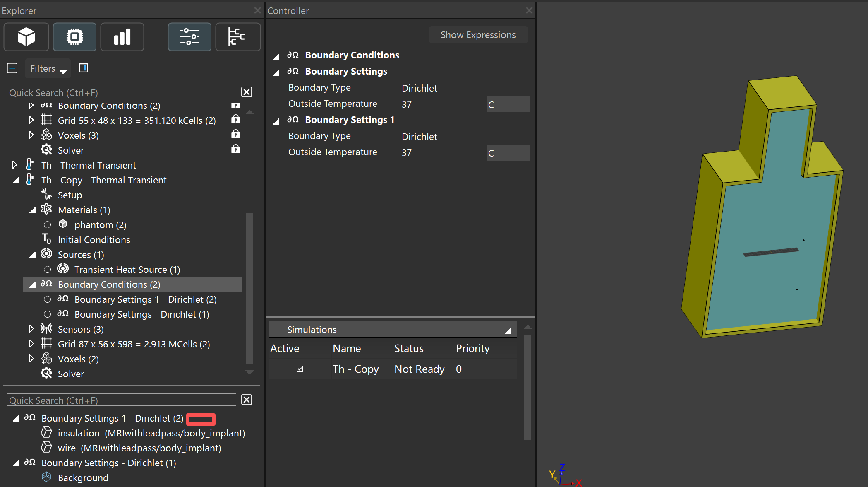Expand the Sensors (3) tree node

[x=31, y=329]
